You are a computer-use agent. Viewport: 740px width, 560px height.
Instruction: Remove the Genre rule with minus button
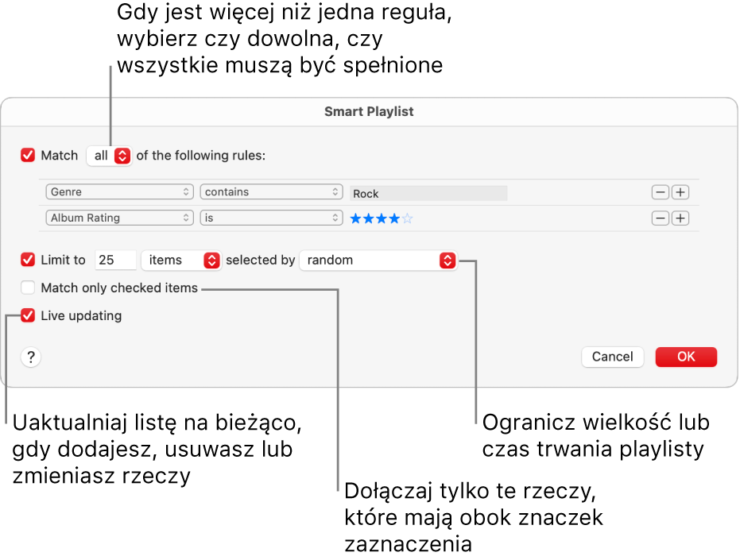click(x=661, y=192)
